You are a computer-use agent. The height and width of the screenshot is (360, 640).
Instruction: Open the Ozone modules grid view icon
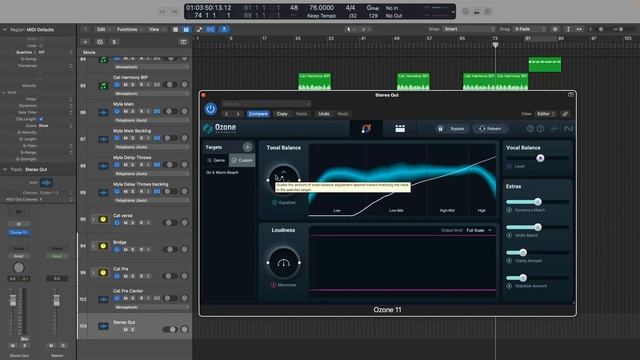(x=400, y=129)
